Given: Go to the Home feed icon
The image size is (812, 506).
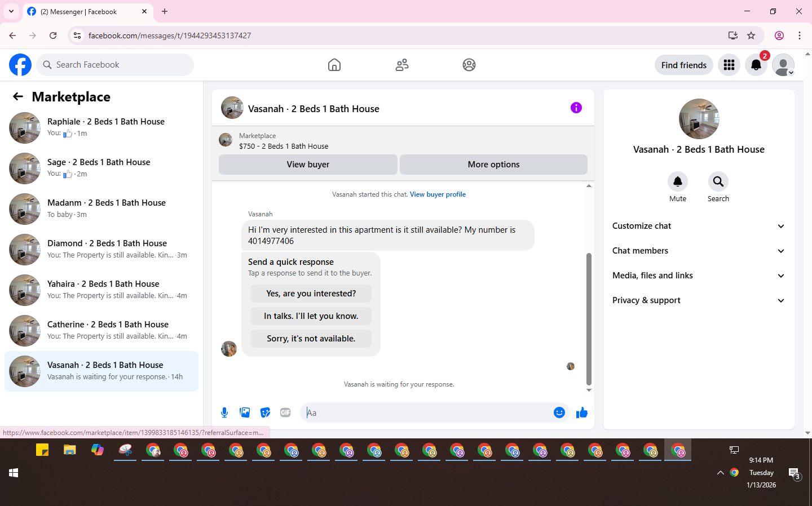Looking at the screenshot, I should click(x=334, y=65).
